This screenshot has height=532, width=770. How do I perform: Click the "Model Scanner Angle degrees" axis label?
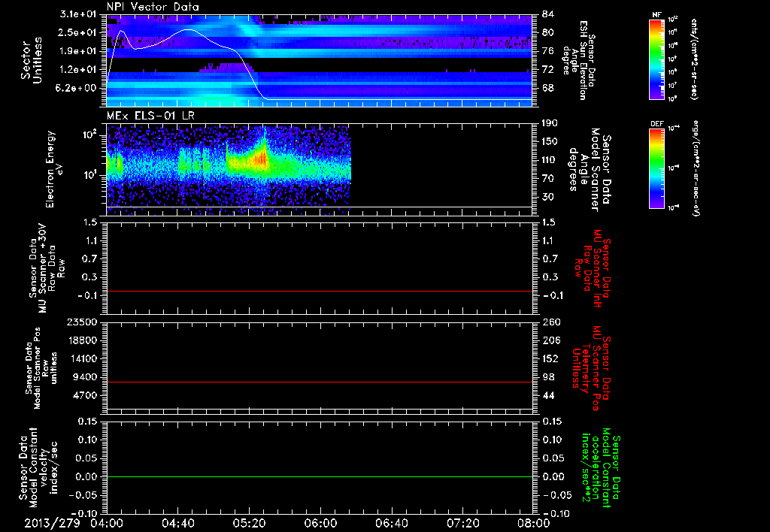click(590, 170)
